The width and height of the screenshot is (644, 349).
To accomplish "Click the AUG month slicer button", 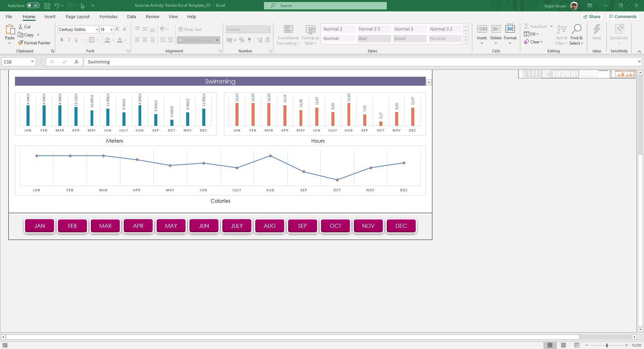I will point(269,226).
